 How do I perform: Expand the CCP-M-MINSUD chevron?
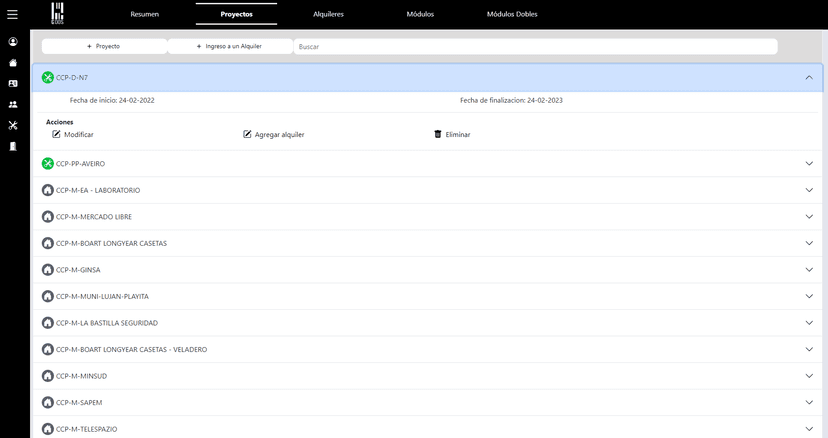[x=809, y=376]
